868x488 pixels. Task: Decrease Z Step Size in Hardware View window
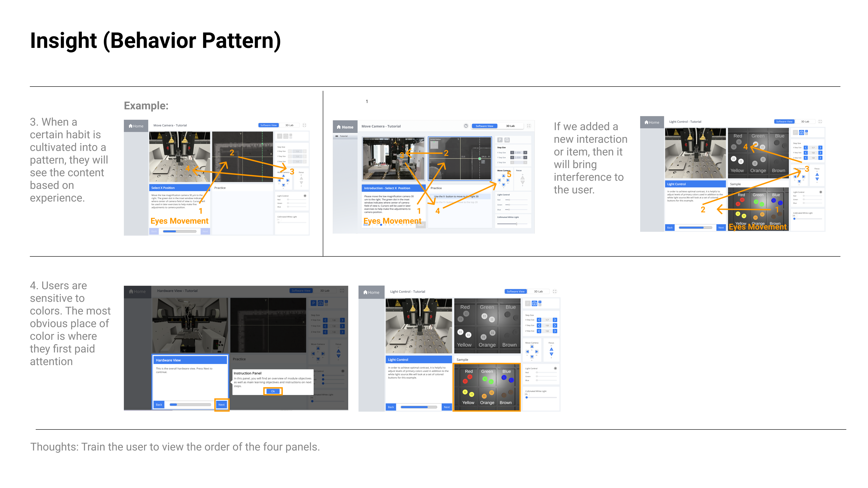pos(325,332)
